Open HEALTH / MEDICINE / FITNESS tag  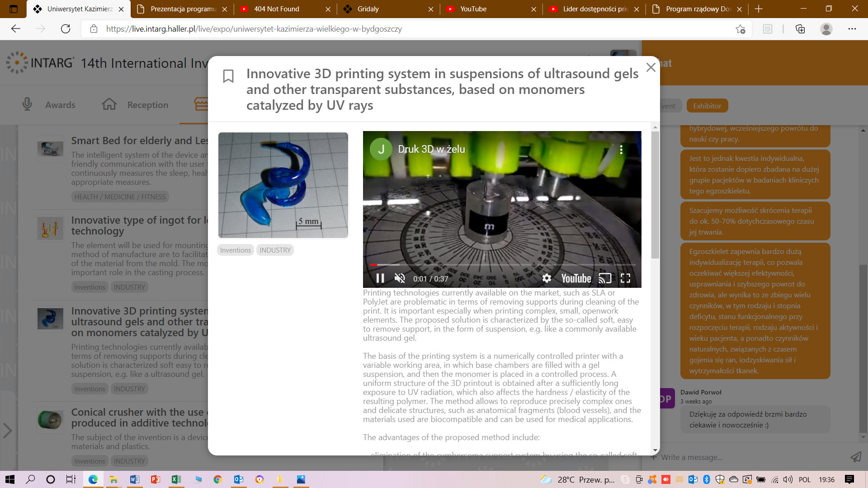click(120, 197)
